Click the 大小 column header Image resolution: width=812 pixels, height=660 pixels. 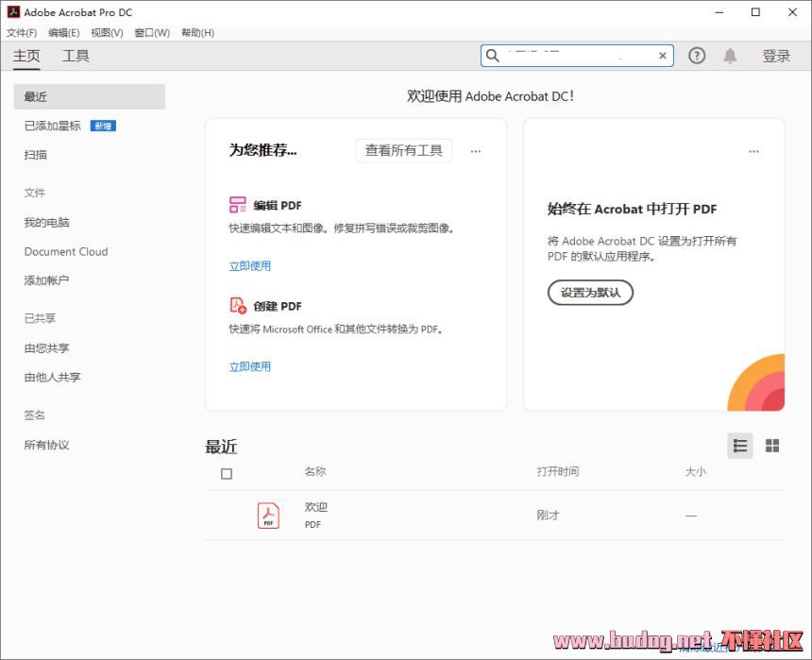(696, 471)
